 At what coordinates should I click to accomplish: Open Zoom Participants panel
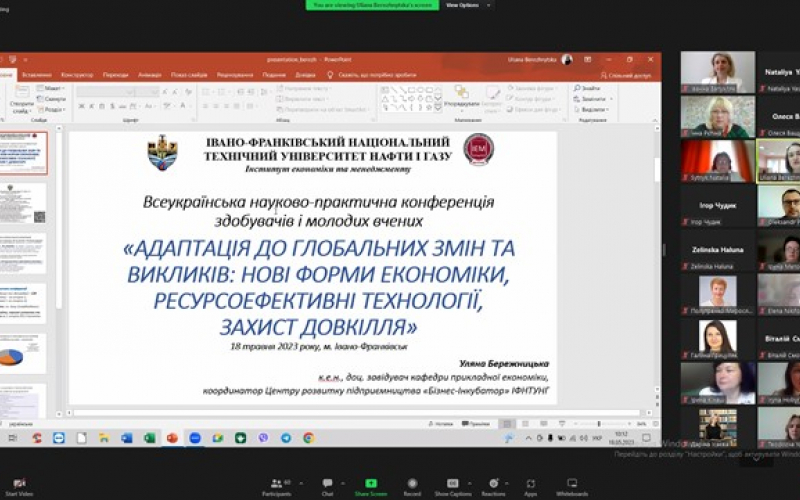pyautogui.click(x=276, y=486)
